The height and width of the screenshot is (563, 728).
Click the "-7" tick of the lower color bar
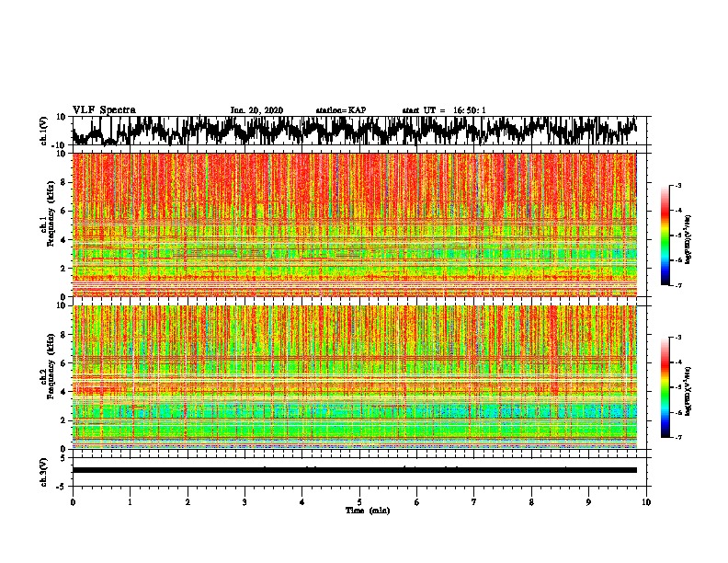click(x=677, y=437)
